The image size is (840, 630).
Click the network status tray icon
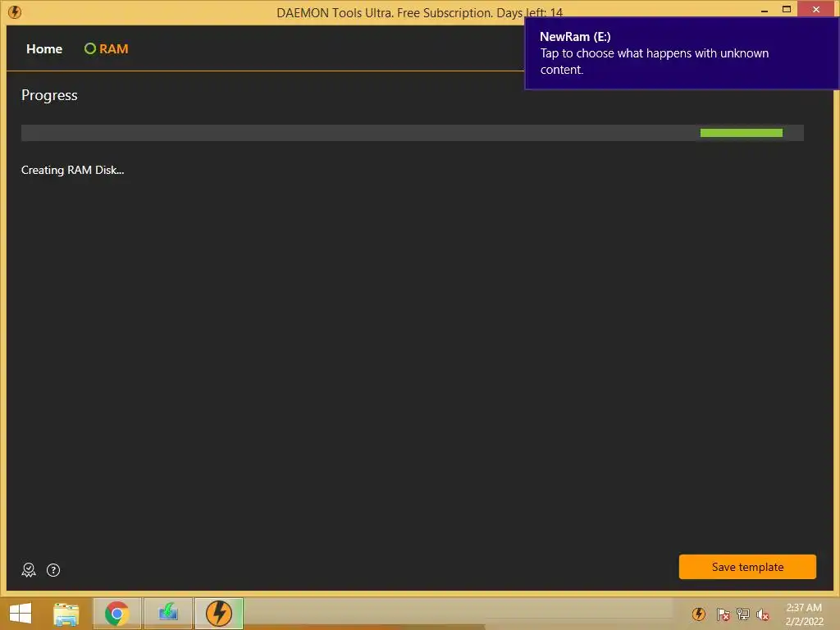(743, 614)
